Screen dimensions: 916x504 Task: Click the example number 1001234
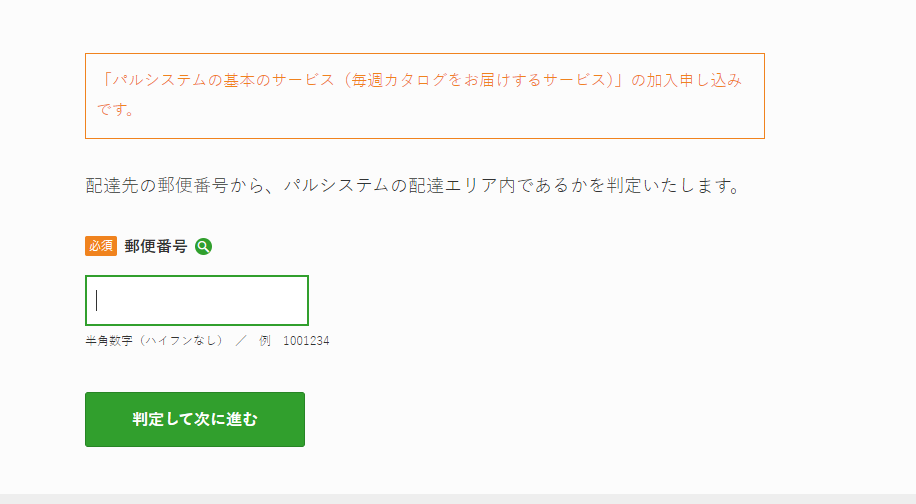(306, 340)
